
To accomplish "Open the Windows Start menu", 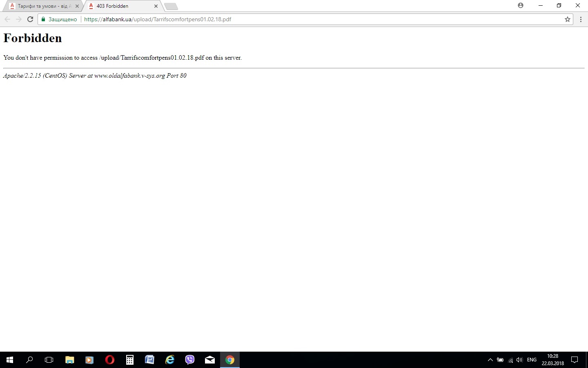I will (x=10, y=360).
